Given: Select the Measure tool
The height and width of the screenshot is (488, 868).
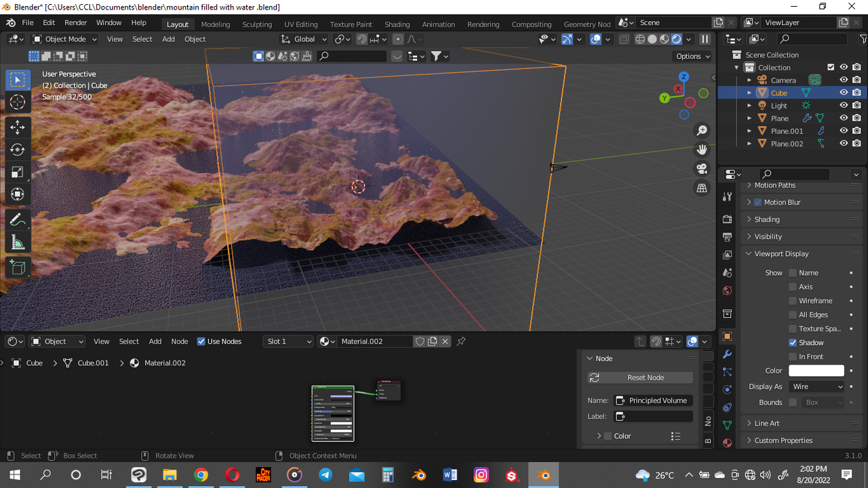Looking at the screenshot, I should [18, 243].
